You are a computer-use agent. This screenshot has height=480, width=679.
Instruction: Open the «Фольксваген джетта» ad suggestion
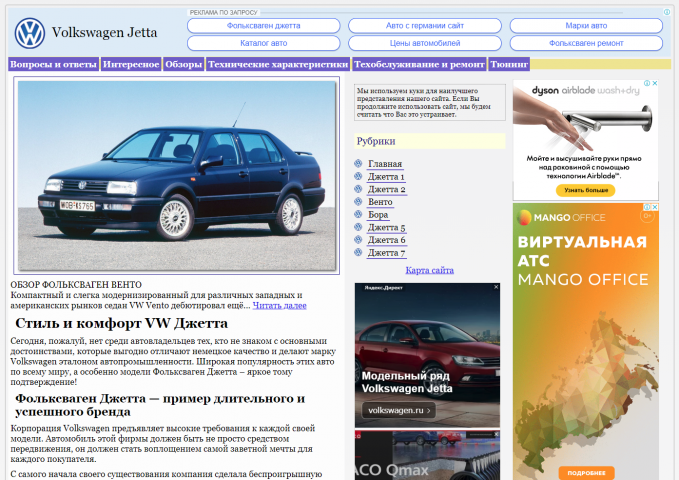coord(264,26)
